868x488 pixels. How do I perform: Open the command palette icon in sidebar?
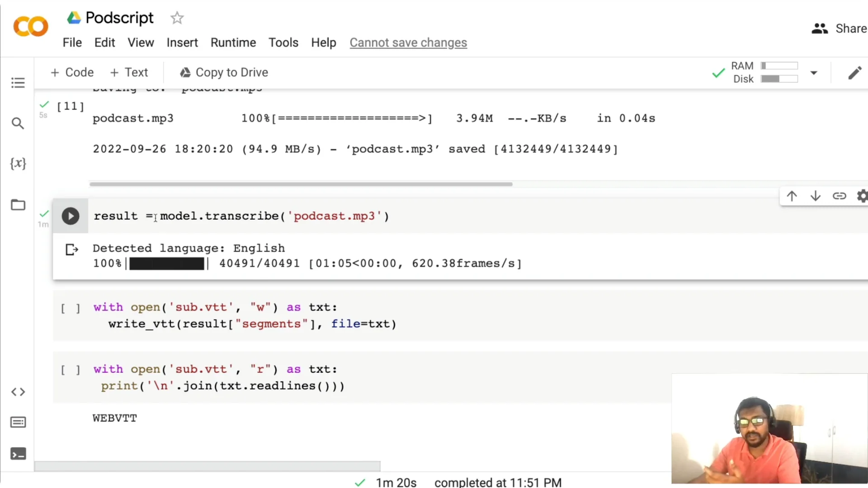tap(18, 422)
